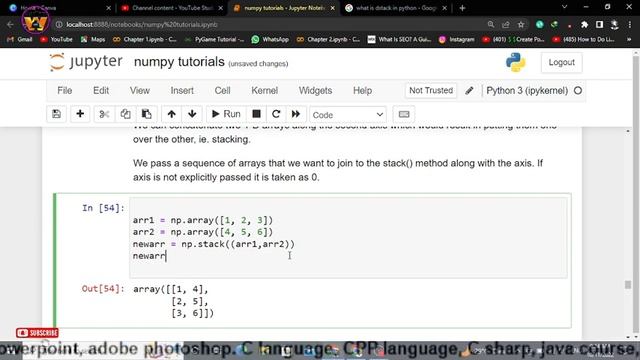Click the kernel idle indicator circle
640x360 pixels.
578,91
